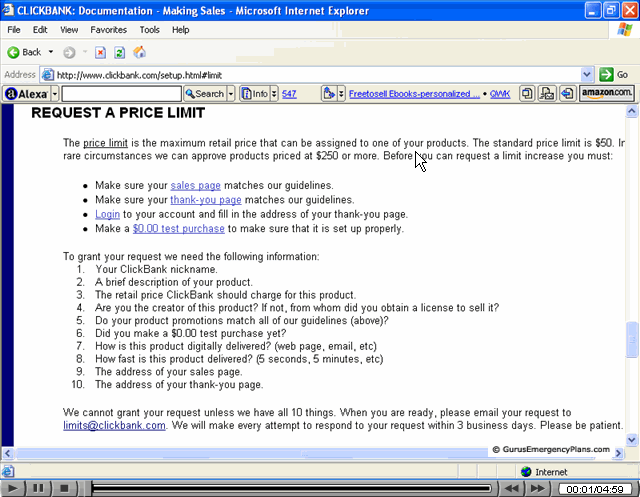Expand the address bar history dropdown

point(587,75)
